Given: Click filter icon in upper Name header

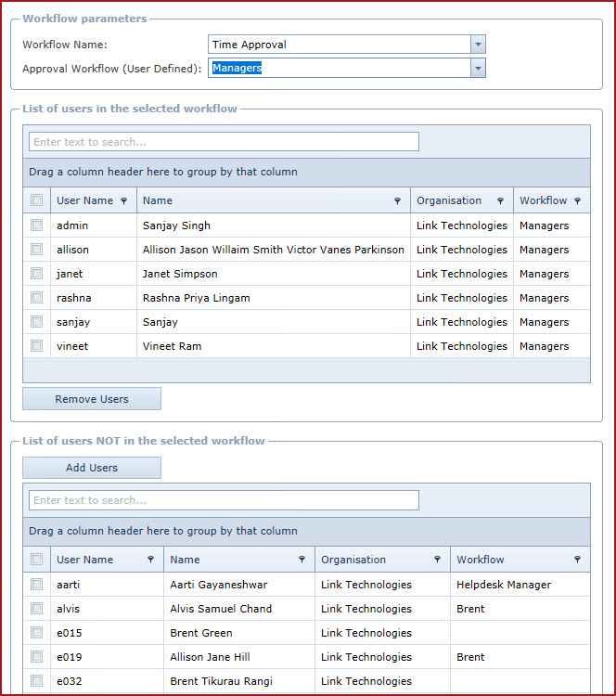Looking at the screenshot, I should [x=398, y=201].
